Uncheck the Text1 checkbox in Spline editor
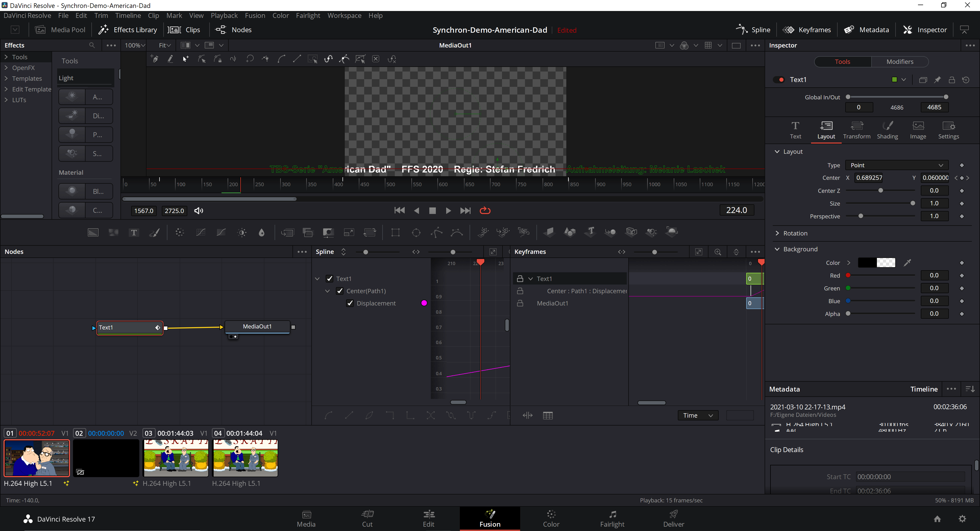 coord(329,279)
